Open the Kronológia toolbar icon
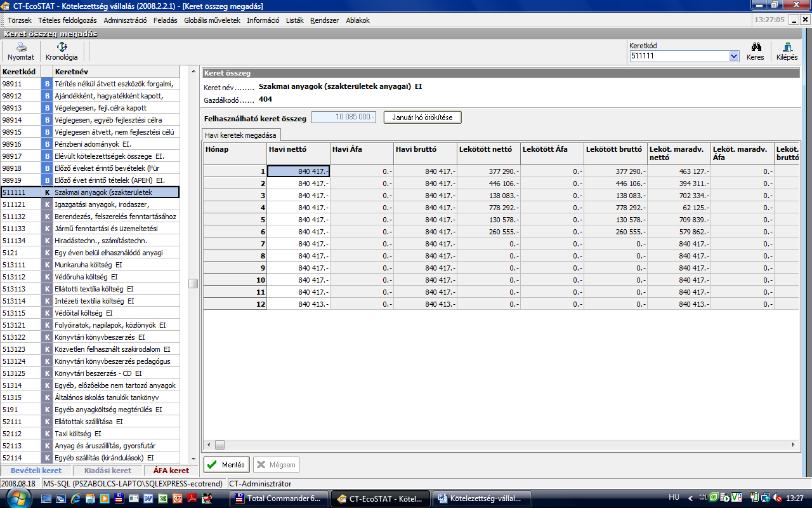Image resolution: width=812 pixels, height=508 pixels. click(x=62, y=47)
